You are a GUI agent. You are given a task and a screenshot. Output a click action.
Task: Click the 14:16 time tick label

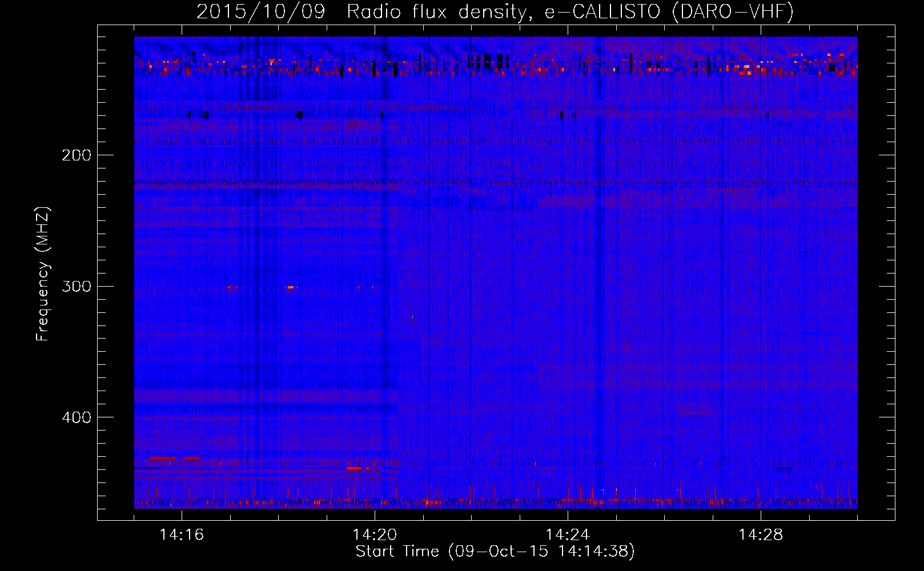pyautogui.click(x=182, y=535)
